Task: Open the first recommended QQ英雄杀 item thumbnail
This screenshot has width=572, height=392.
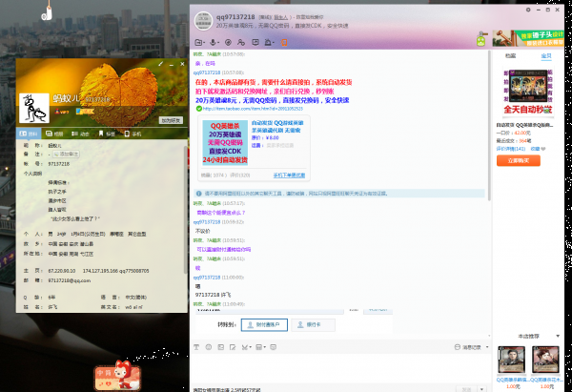Action: click(511, 360)
